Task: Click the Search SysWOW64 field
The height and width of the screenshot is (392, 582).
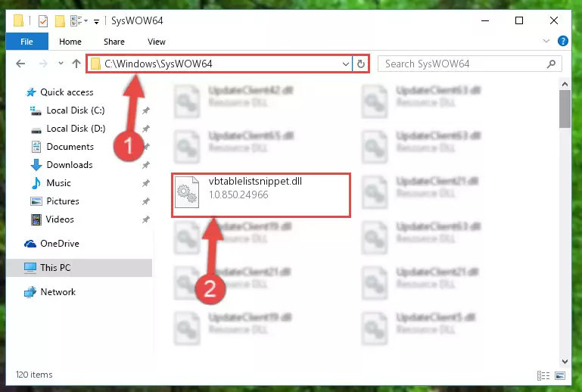Action: tap(469, 64)
